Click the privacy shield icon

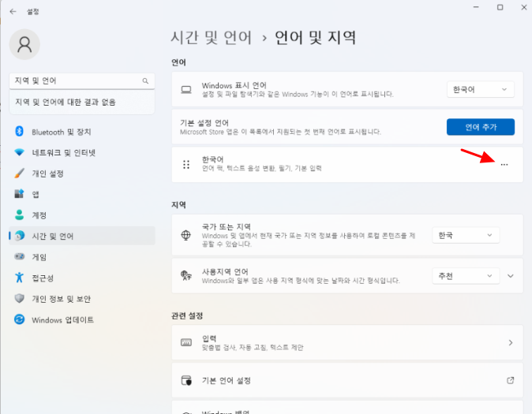pyautogui.click(x=20, y=298)
